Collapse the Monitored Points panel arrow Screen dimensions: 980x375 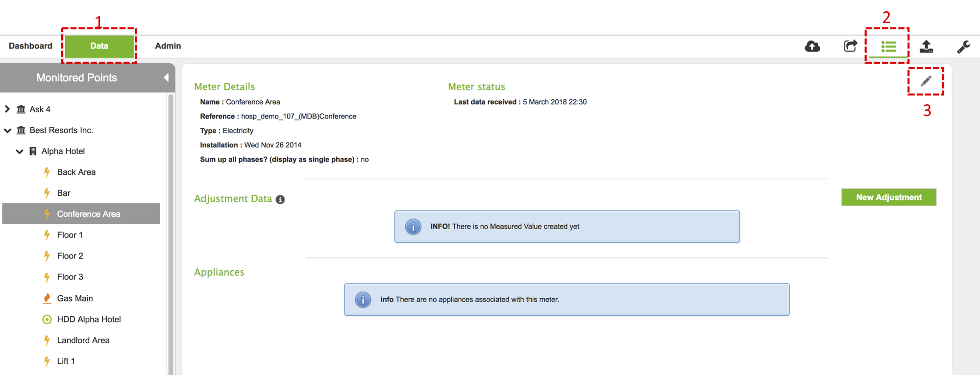(166, 77)
